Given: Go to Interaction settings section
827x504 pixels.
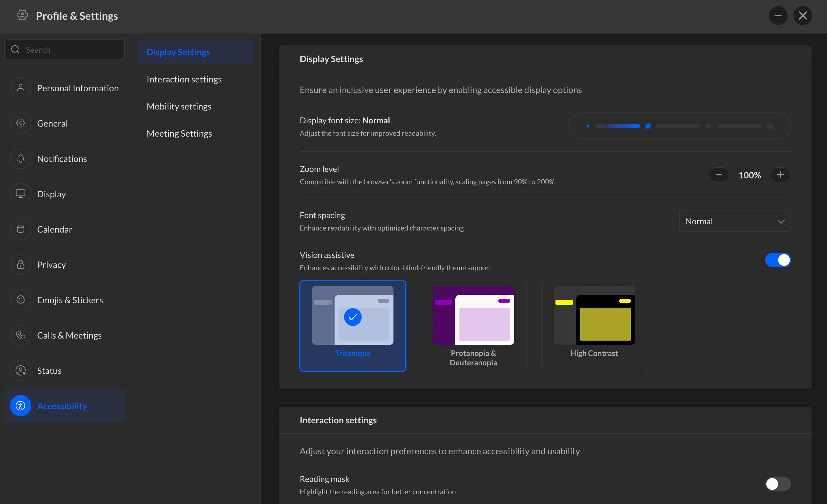Looking at the screenshot, I should [196, 79].
